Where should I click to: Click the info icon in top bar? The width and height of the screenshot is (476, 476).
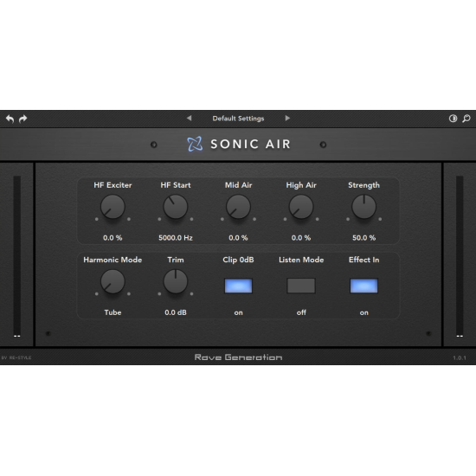[x=453, y=119]
